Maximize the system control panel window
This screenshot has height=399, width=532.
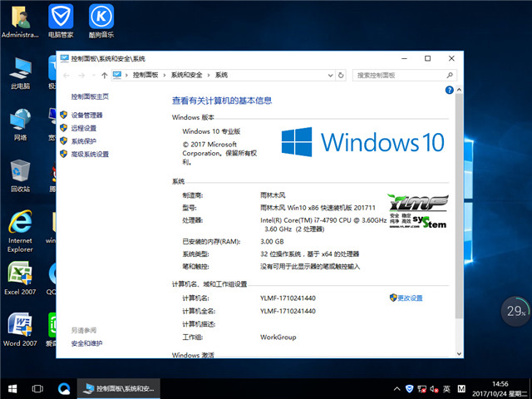[x=427, y=58]
